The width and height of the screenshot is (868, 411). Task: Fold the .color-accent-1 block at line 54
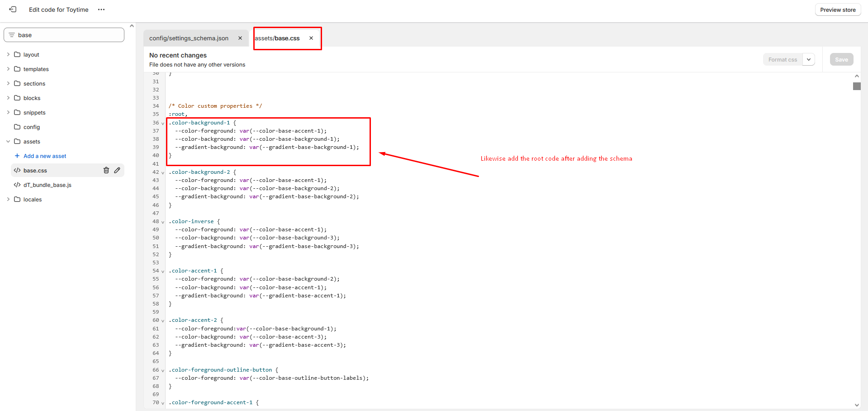(163, 271)
